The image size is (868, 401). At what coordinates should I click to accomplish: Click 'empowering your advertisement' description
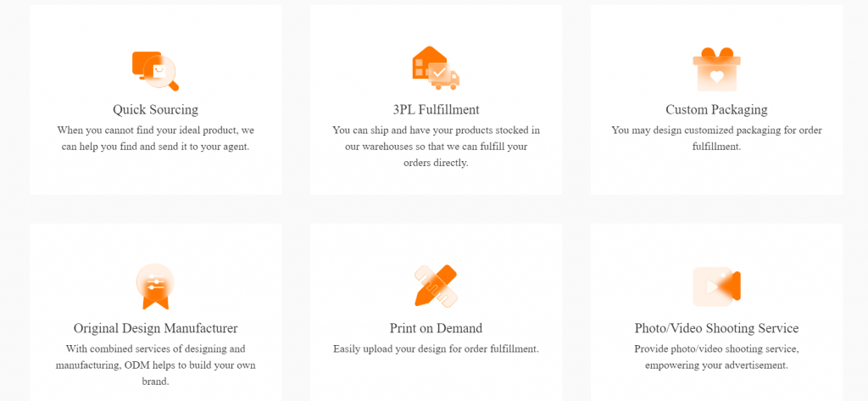click(716, 365)
